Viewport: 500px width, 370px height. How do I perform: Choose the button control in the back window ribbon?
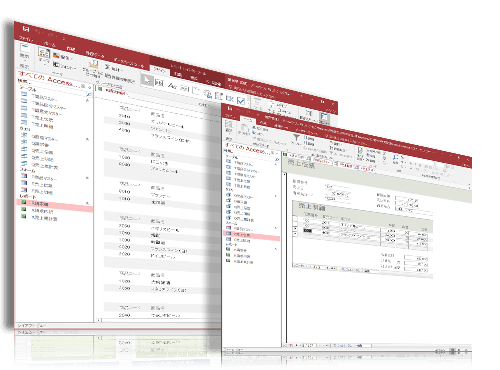[x=184, y=88]
